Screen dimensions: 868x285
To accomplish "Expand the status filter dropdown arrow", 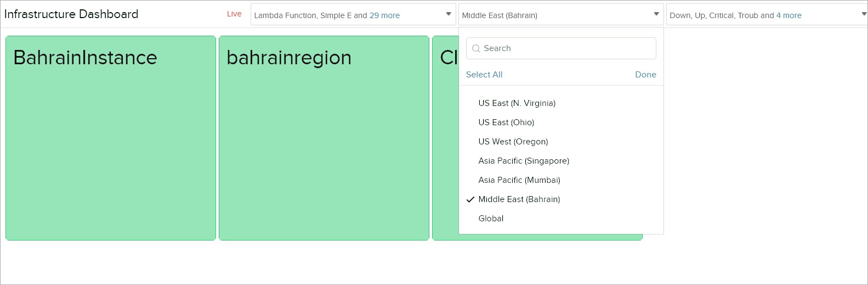I will (864, 14).
